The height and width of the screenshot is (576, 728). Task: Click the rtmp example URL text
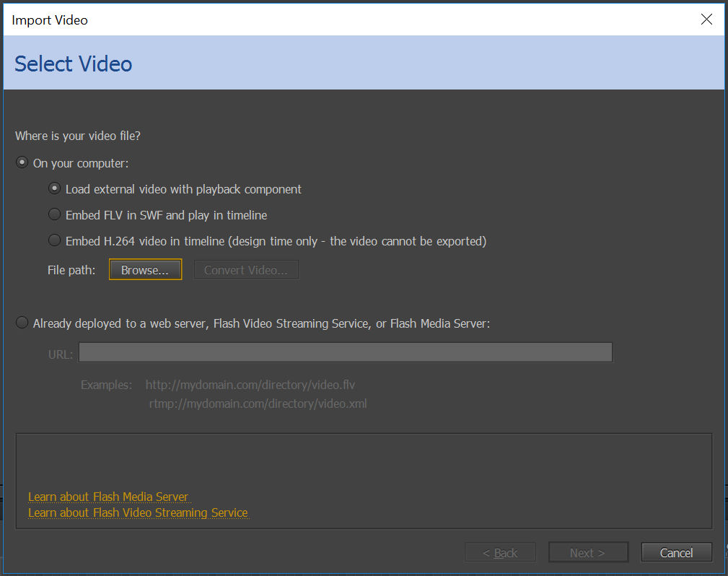(x=258, y=403)
